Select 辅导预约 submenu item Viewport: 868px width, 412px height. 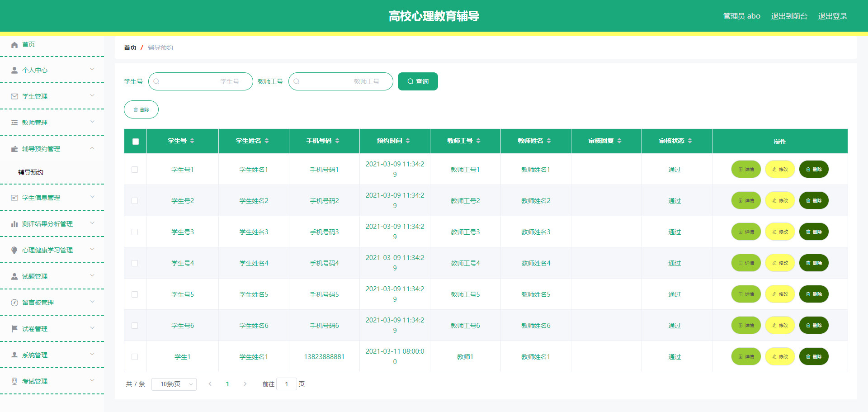click(31, 172)
